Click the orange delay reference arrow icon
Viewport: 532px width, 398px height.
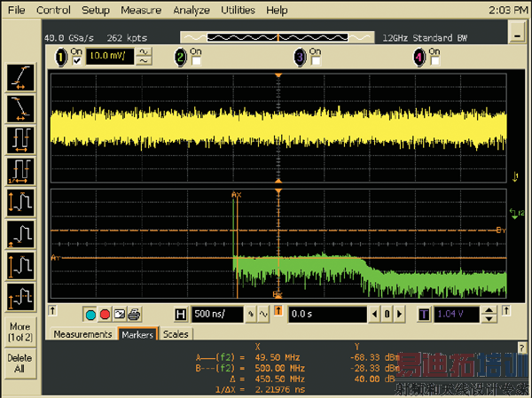tap(278, 310)
